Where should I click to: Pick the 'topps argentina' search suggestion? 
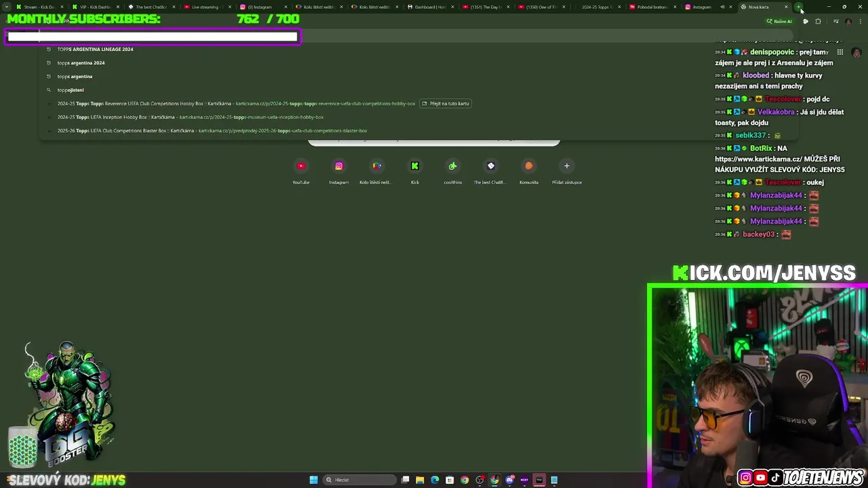pos(418,77)
